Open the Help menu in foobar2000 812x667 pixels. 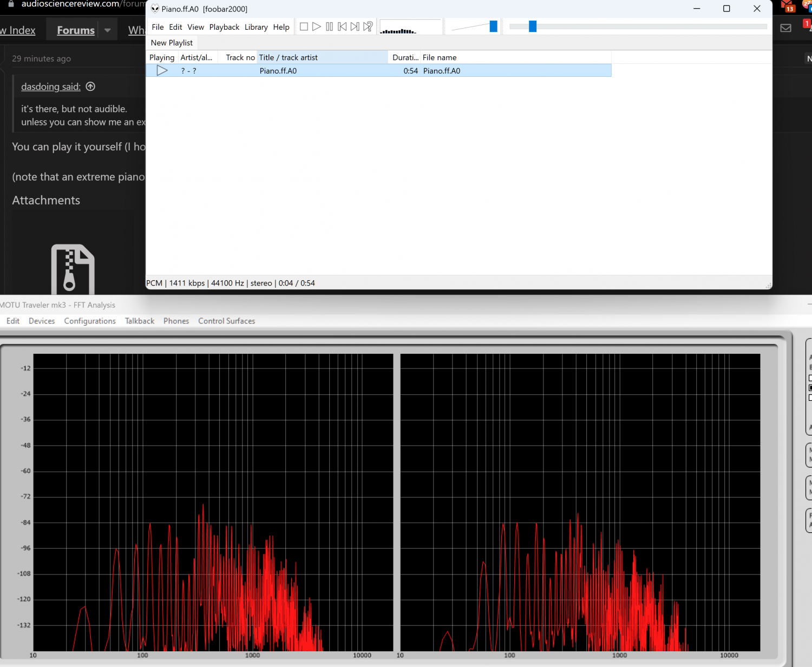281,27
